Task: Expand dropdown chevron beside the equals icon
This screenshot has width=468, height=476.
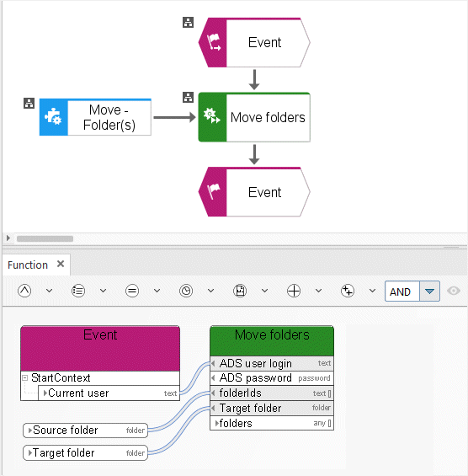Action: [x=157, y=291]
